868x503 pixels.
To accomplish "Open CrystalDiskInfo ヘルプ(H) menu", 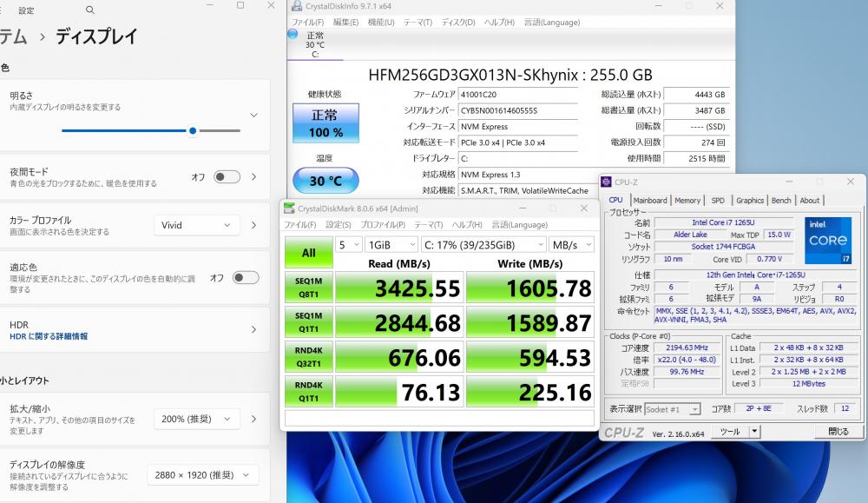I will coord(499,23).
